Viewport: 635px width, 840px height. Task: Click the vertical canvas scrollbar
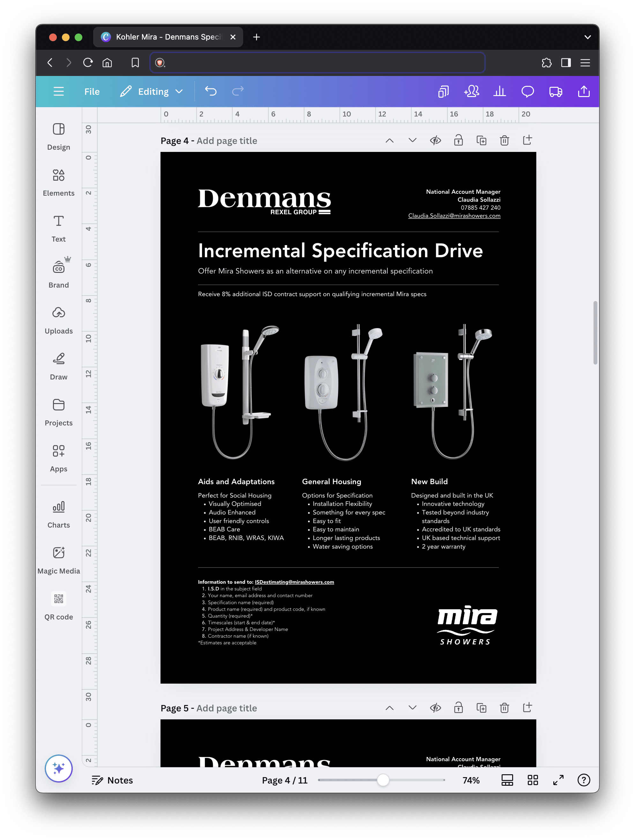pyautogui.click(x=595, y=333)
